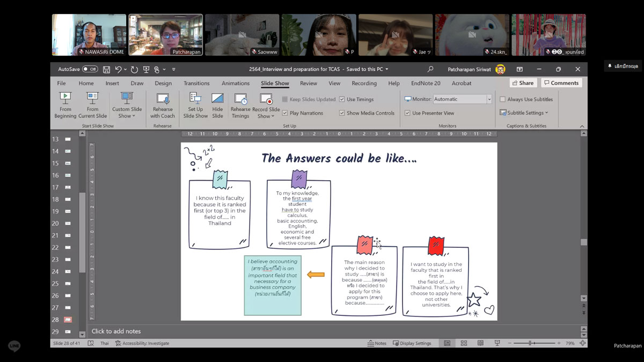Click the Hide Slide icon
This screenshot has height=362, width=644.
point(217,105)
